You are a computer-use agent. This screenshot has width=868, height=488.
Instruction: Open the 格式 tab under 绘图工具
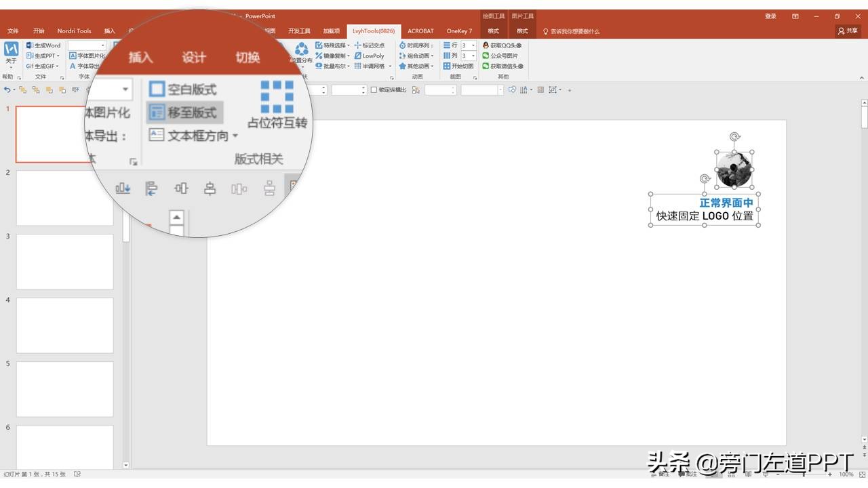click(493, 31)
